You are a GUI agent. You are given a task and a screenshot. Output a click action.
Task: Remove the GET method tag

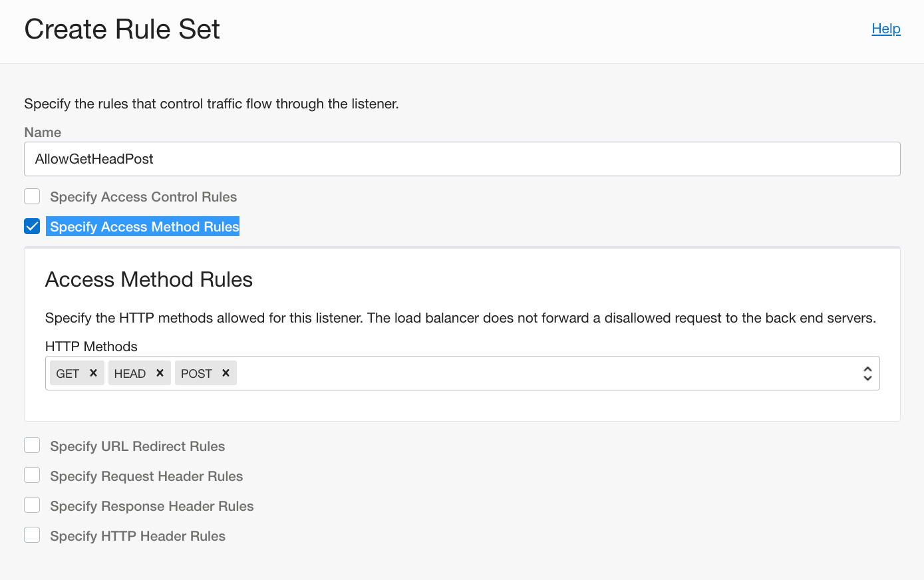click(93, 373)
